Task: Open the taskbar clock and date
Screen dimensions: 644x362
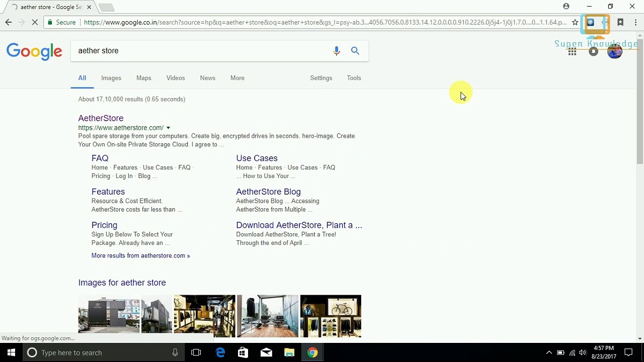Action: [604, 352]
